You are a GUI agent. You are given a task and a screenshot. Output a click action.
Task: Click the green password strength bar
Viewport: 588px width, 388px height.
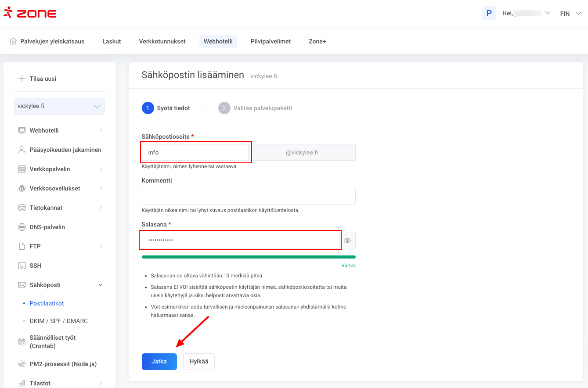249,257
